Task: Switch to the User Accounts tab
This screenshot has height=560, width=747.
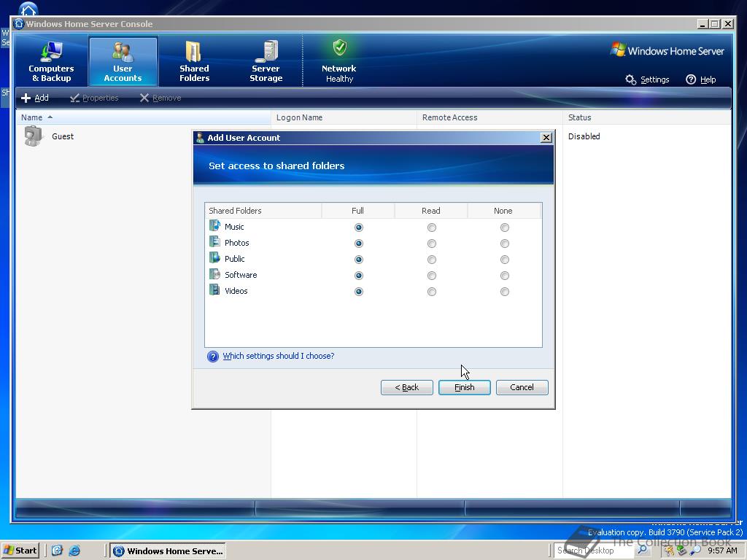Action: point(123,62)
